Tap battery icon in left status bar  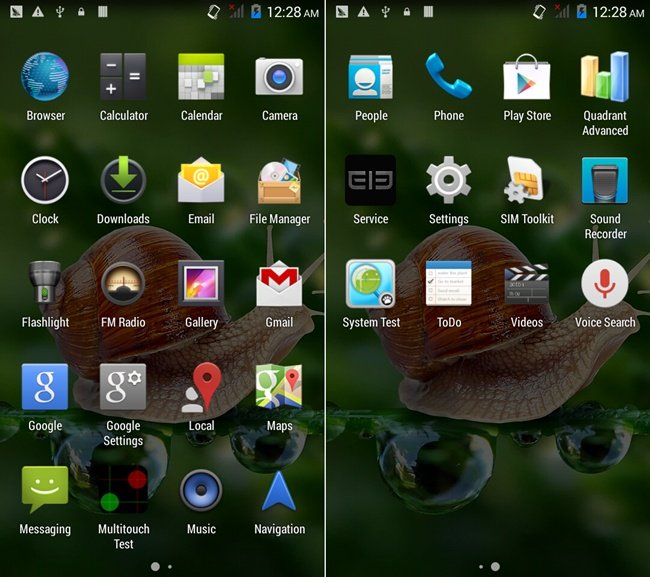pyautogui.click(x=256, y=12)
